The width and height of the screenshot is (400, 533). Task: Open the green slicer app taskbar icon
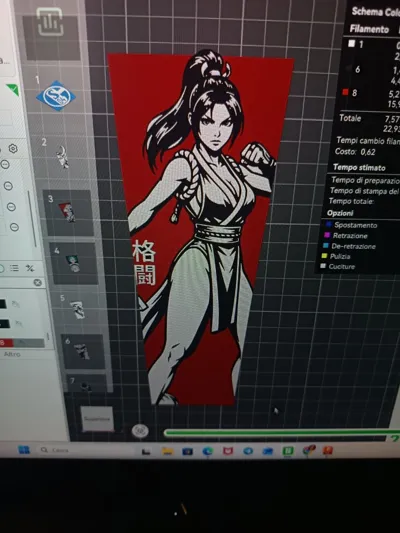(x=288, y=451)
